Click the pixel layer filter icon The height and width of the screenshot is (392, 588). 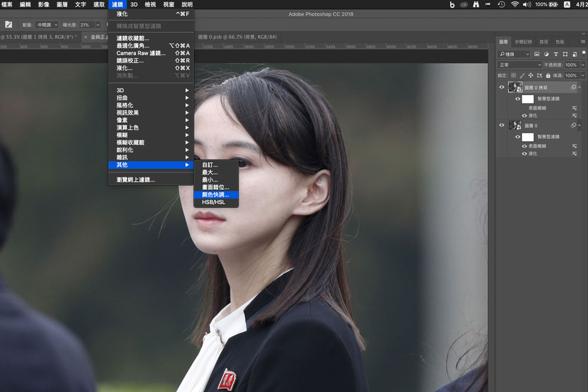pyautogui.click(x=537, y=54)
